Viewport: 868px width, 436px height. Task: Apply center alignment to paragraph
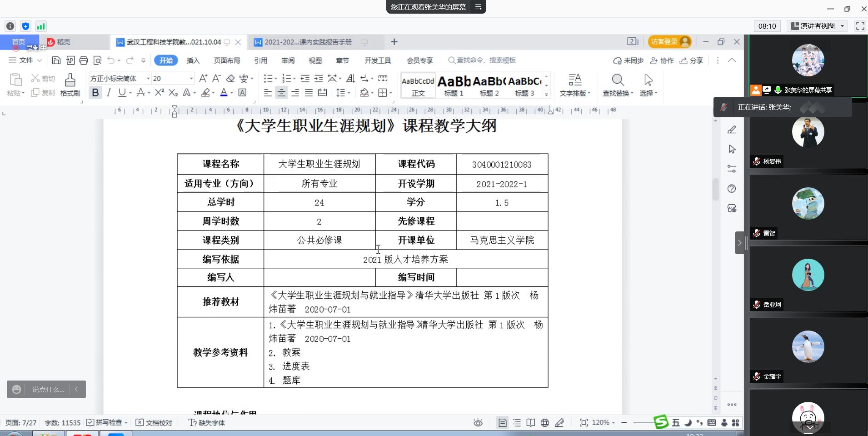[281, 93]
